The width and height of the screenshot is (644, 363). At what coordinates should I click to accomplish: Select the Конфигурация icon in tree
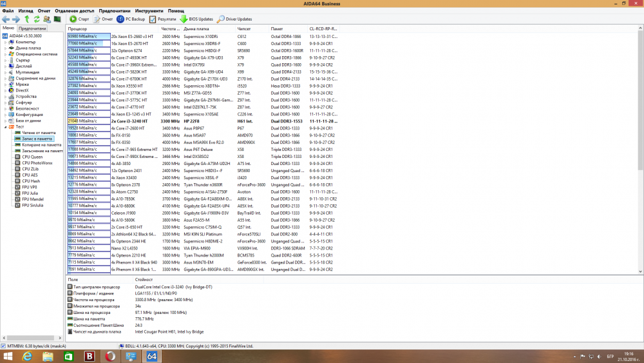tap(12, 115)
